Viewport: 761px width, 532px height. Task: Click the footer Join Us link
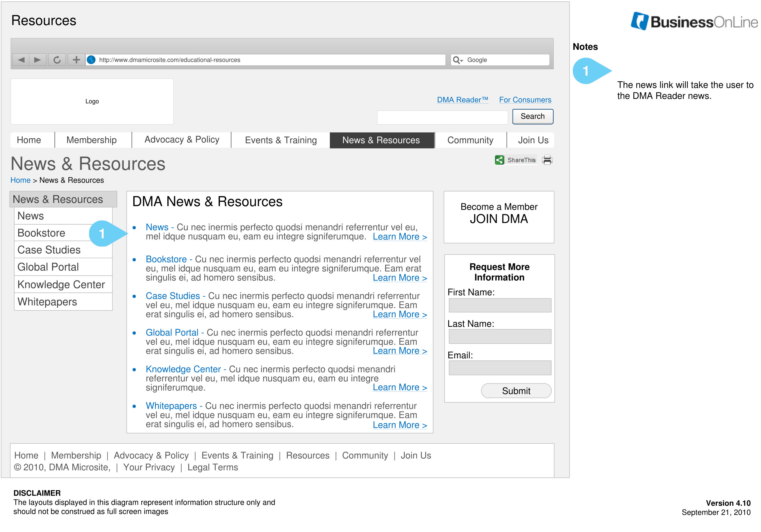click(x=416, y=455)
